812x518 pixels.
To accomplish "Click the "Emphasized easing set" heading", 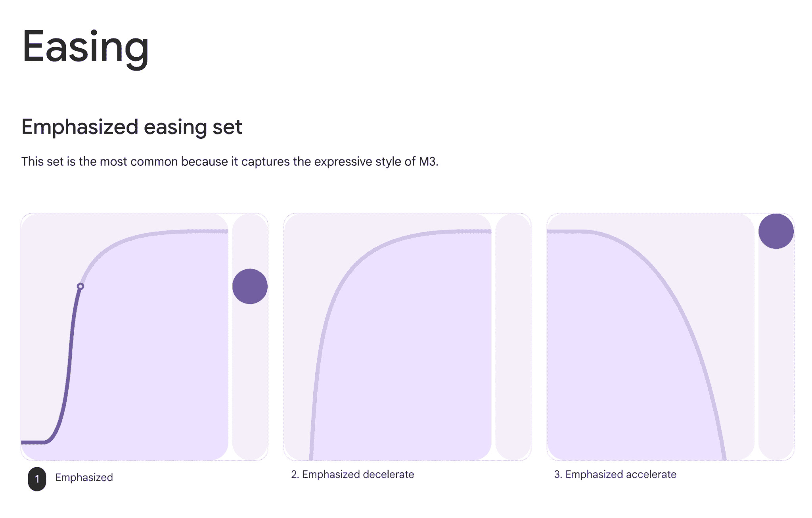I will pos(132,127).
